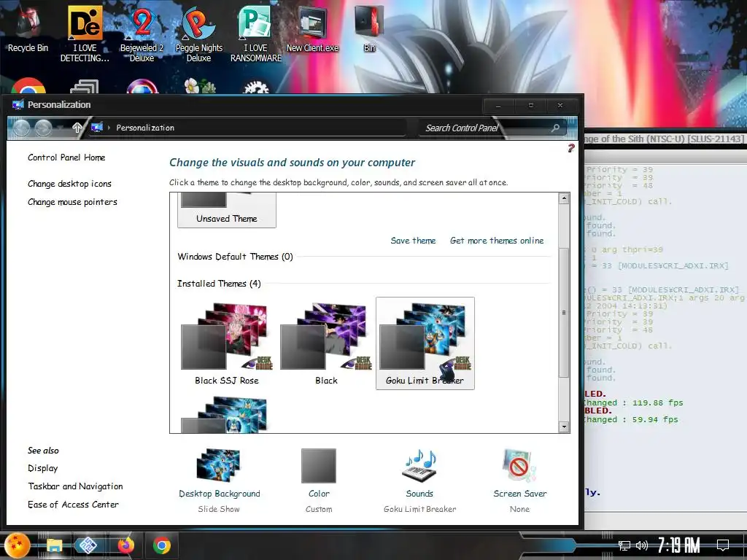Open Display under See also
Image resolution: width=747 pixels, height=560 pixels.
pyautogui.click(x=43, y=468)
